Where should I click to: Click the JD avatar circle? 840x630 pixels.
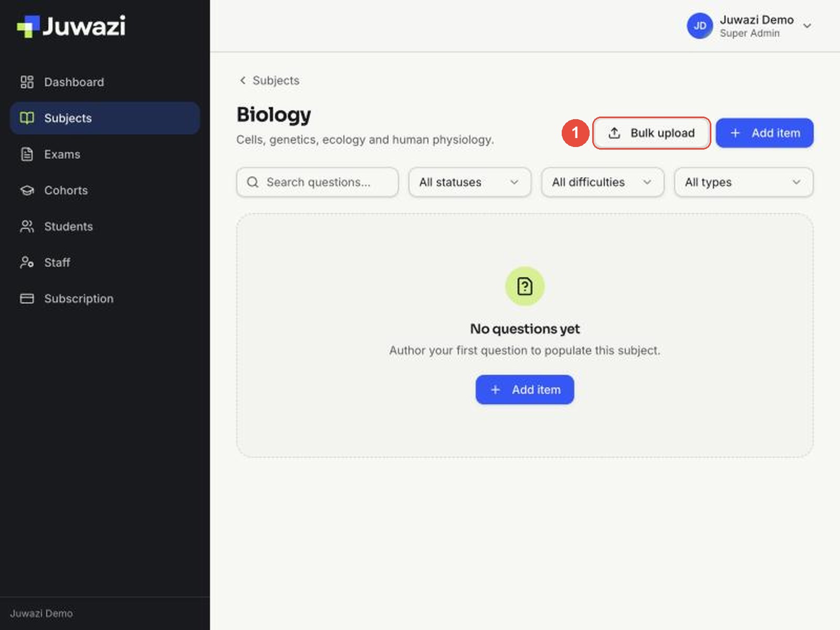[700, 26]
